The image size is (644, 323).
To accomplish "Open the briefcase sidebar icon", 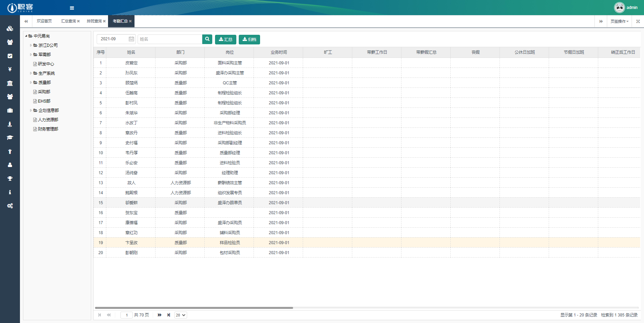I will 10,110.
